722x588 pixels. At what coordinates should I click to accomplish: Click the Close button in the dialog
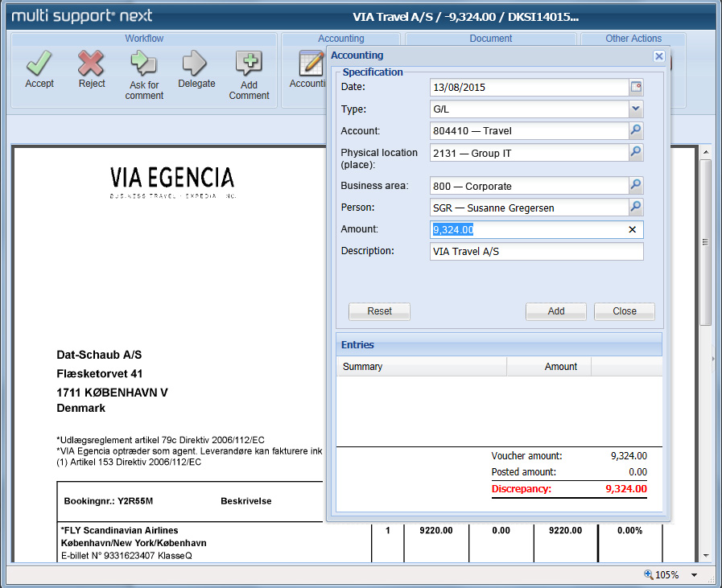[625, 311]
